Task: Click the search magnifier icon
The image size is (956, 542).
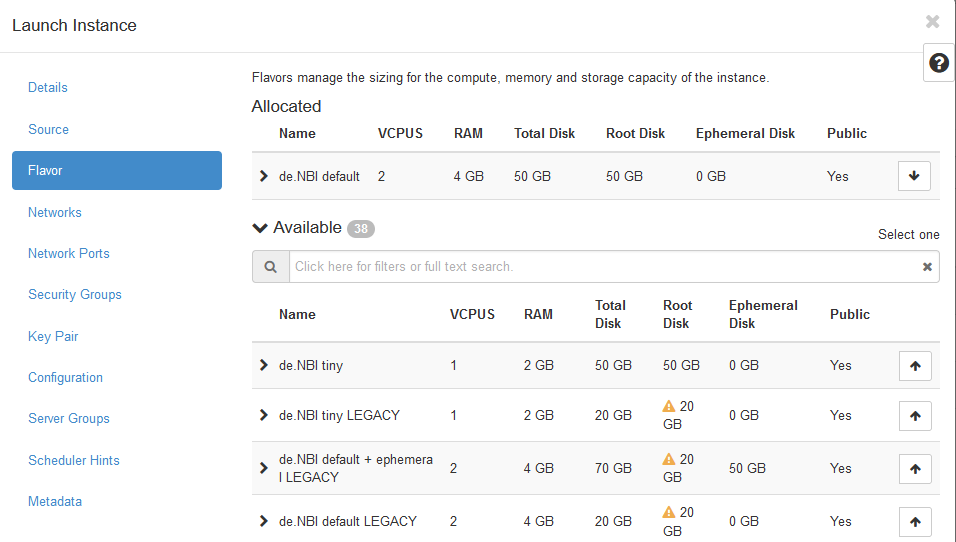Action: (270, 267)
